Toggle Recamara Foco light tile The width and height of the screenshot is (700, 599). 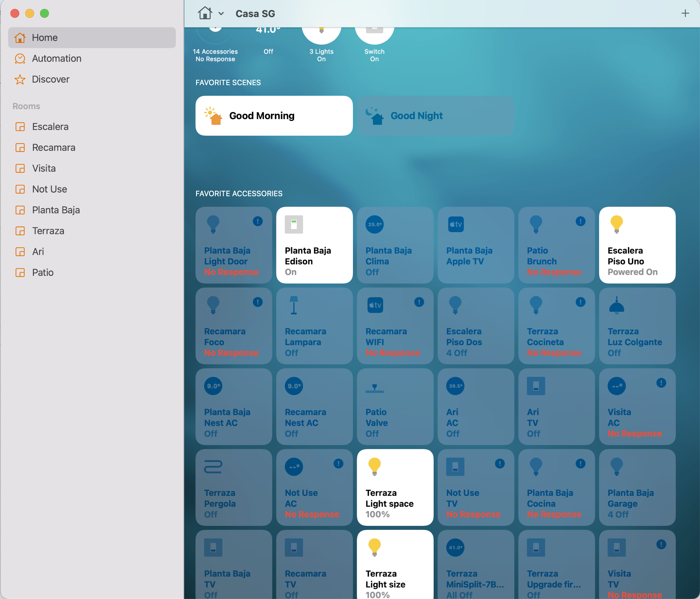point(234,326)
